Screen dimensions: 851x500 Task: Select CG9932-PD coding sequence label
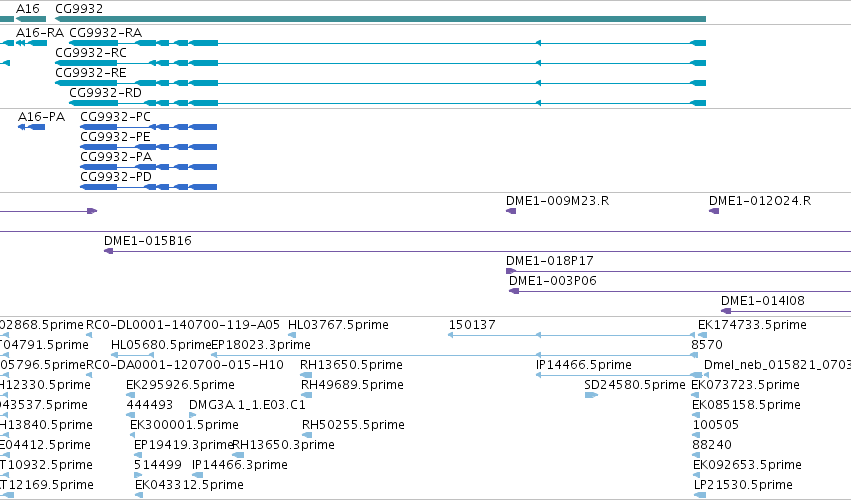pyautogui.click(x=116, y=177)
